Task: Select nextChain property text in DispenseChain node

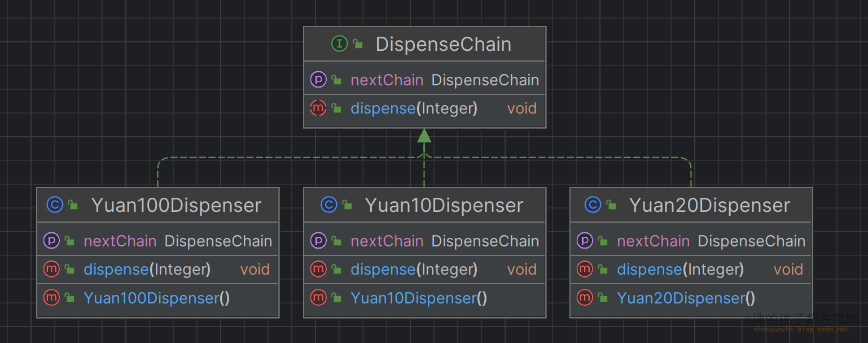Action: tap(387, 80)
